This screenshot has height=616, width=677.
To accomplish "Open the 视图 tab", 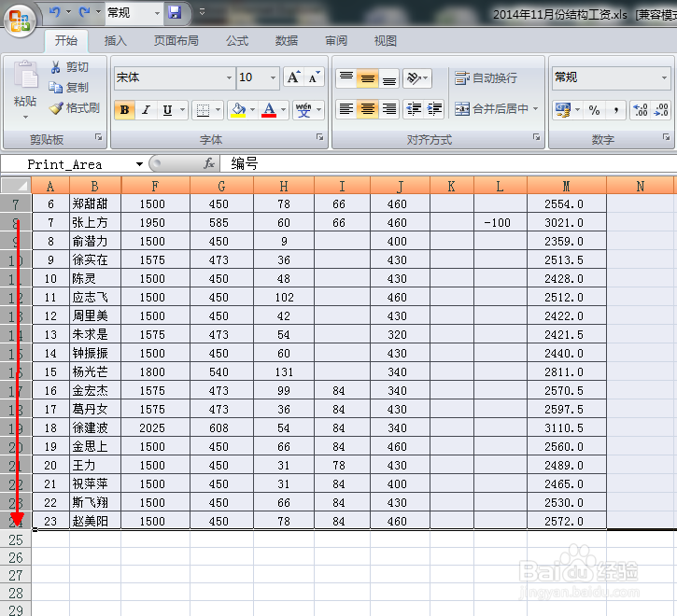I will (x=385, y=40).
